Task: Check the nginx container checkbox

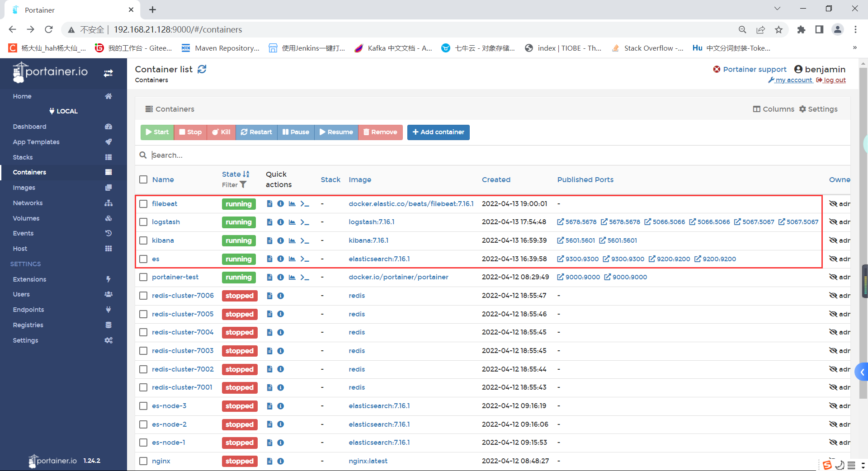Action: (x=143, y=461)
